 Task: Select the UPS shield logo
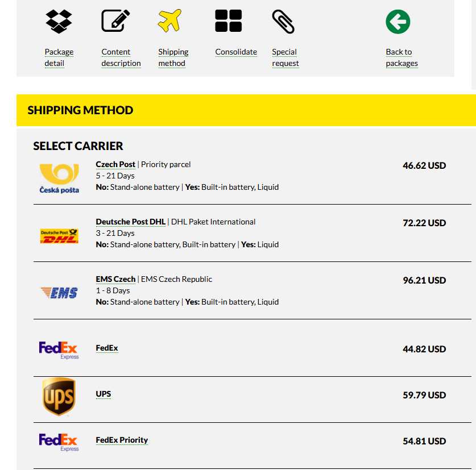59,396
